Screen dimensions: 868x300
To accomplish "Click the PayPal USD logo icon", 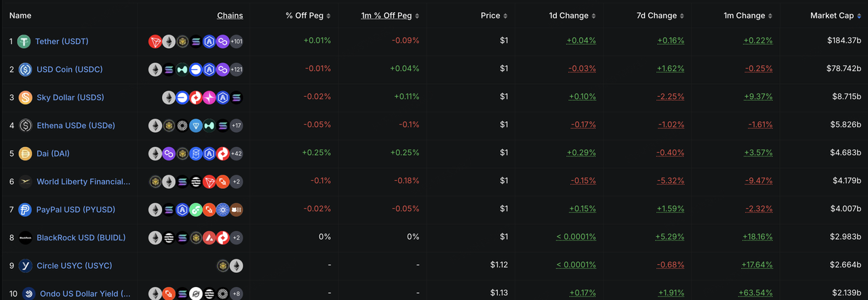I will 25,209.
